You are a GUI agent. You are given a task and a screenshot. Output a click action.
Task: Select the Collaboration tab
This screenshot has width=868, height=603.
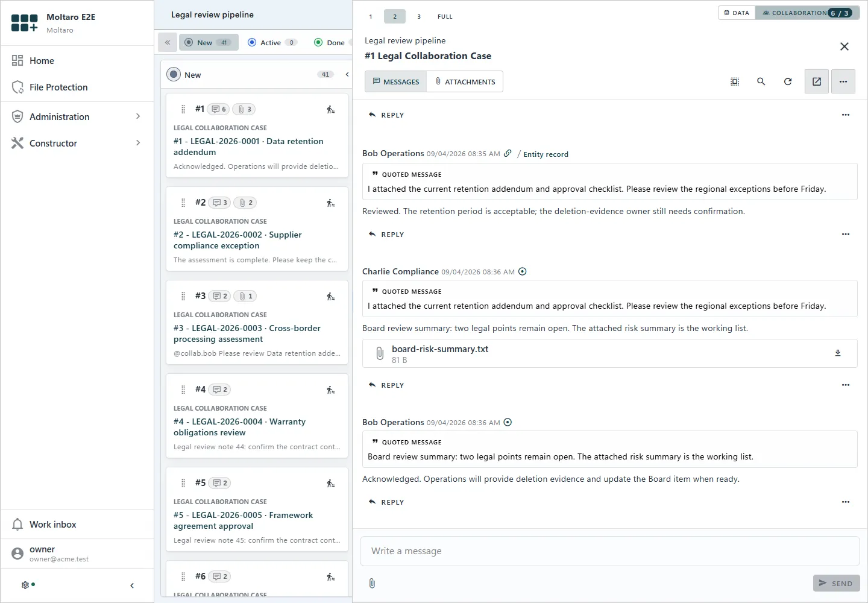807,13
